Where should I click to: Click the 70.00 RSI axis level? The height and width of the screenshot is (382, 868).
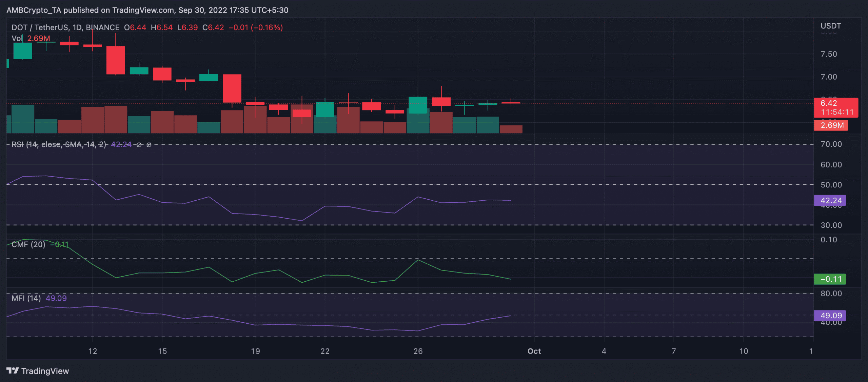831,144
